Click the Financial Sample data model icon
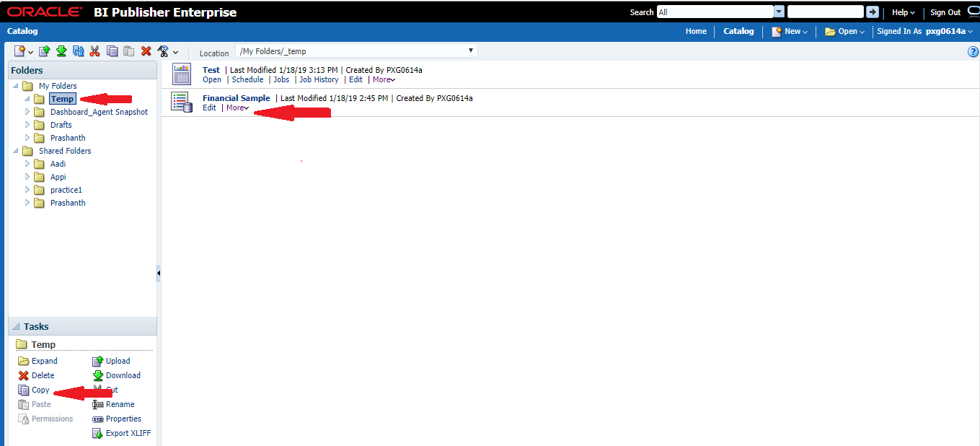This screenshot has width=980, height=446. [182, 102]
